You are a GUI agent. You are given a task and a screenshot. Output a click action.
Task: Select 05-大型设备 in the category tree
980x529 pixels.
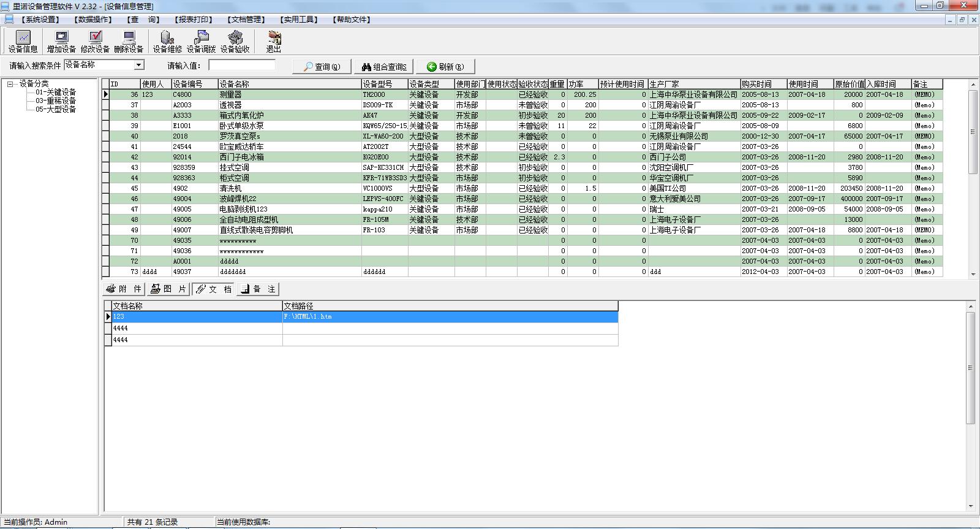55,109
